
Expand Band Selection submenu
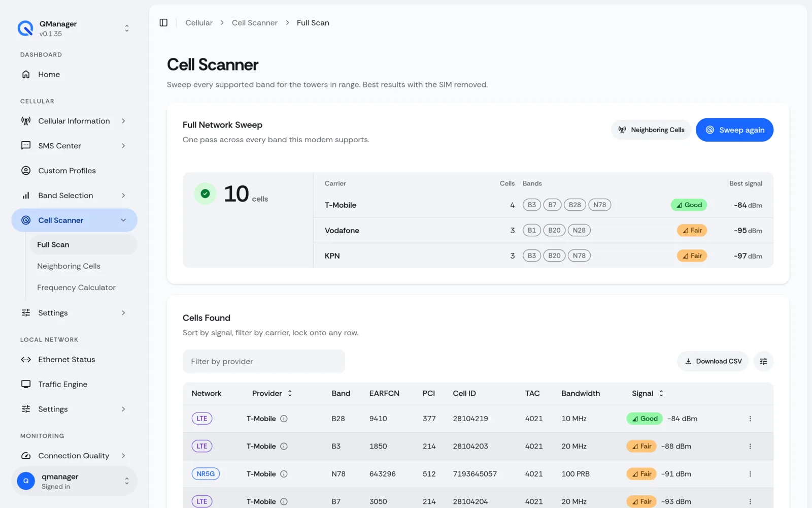pos(74,196)
